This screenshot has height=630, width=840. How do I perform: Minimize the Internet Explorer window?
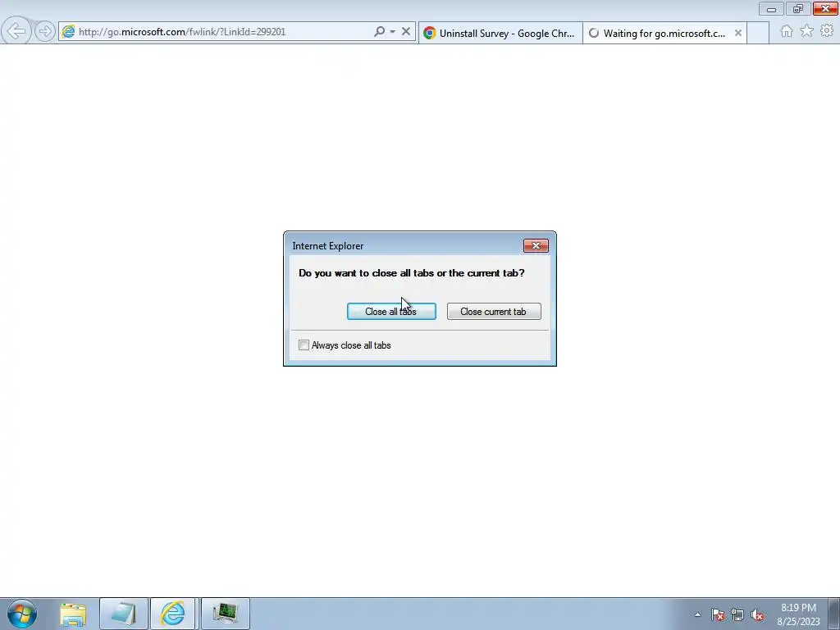pyautogui.click(x=771, y=9)
